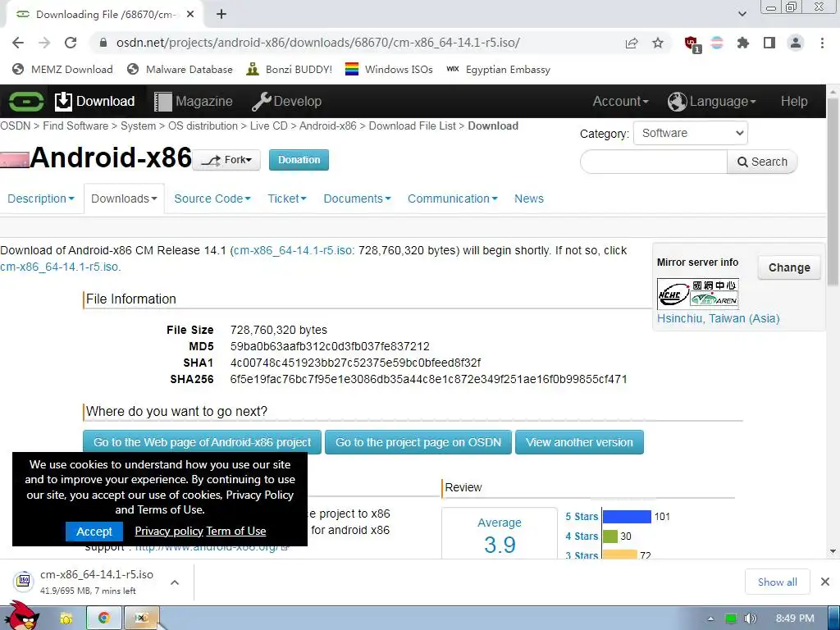This screenshot has width=840, height=630.
Task: Reload the current page
Action: tap(71, 43)
